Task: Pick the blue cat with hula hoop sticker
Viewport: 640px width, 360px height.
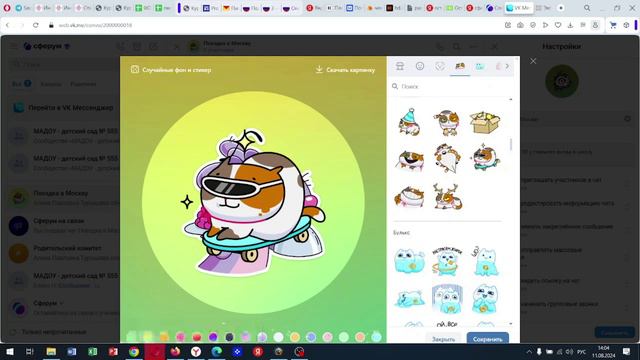Action: (x=447, y=261)
